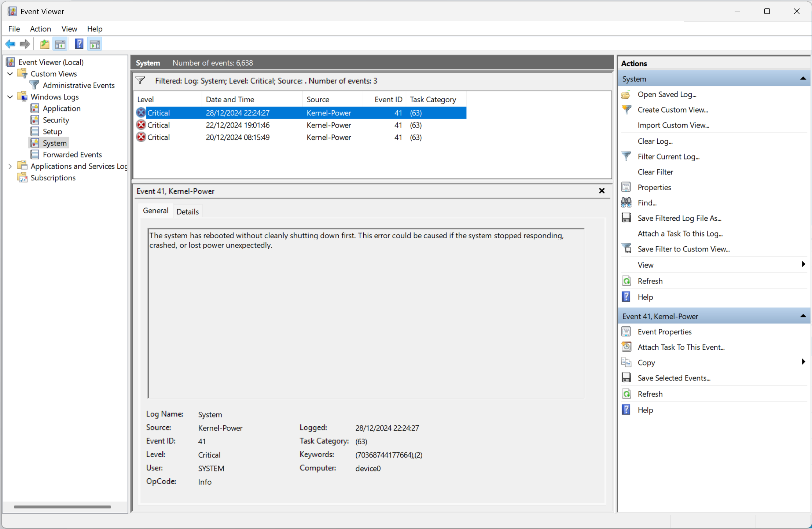Click the Help icon under Event 41 actions

point(626,409)
